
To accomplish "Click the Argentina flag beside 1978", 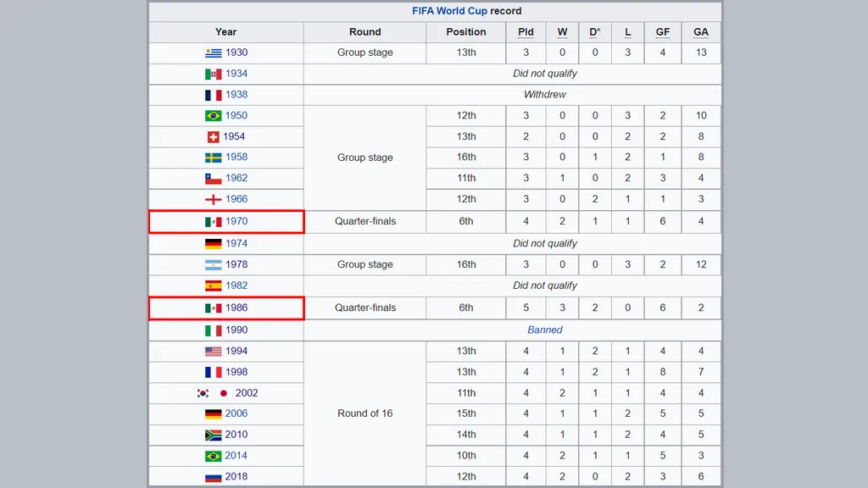I will pos(213,264).
